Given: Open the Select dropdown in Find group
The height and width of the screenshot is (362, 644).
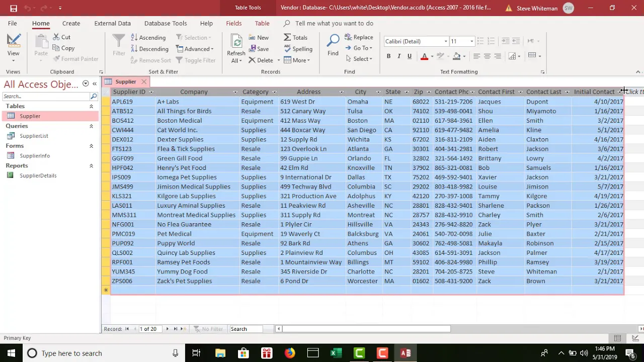Looking at the screenshot, I should coord(359,59).
